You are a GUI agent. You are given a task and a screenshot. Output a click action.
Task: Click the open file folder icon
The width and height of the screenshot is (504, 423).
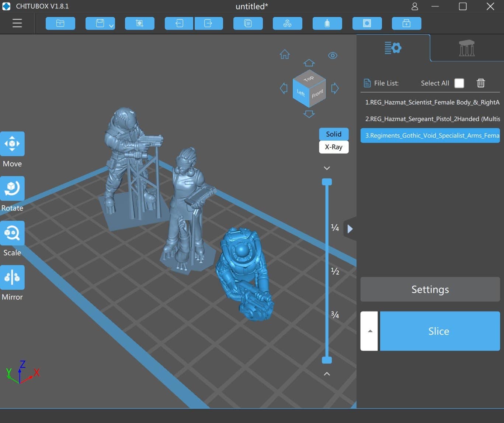60,23
